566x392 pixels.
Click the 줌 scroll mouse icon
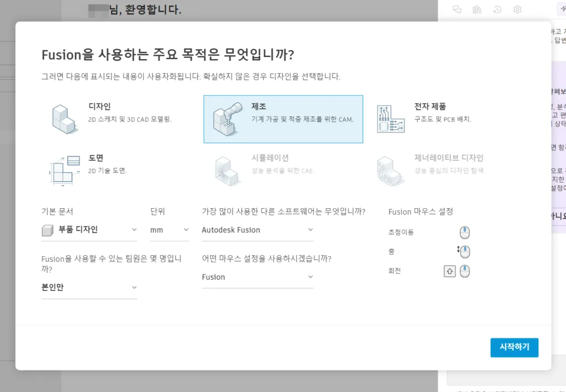(464, 252)
